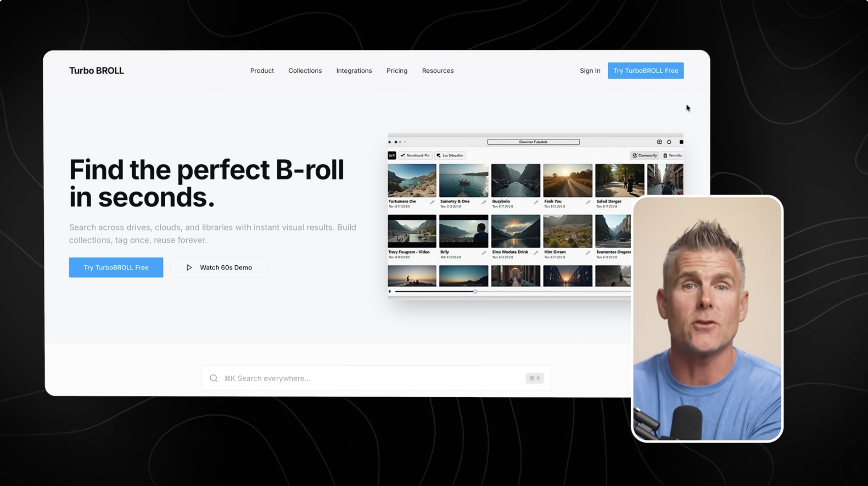Image resolution: width=868 pixels, height=486 pixels.
Task: Click the Sign In link
Action: [590, 71]
